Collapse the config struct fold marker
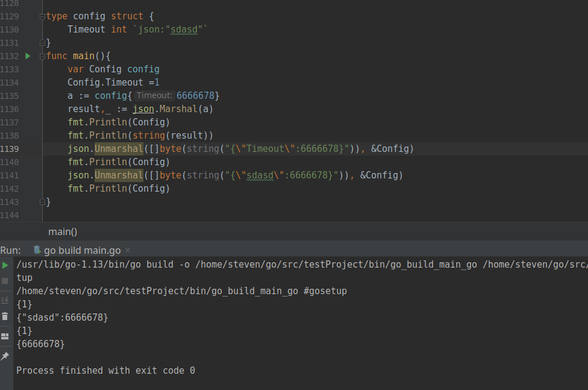588x390 pixels. 42,16
